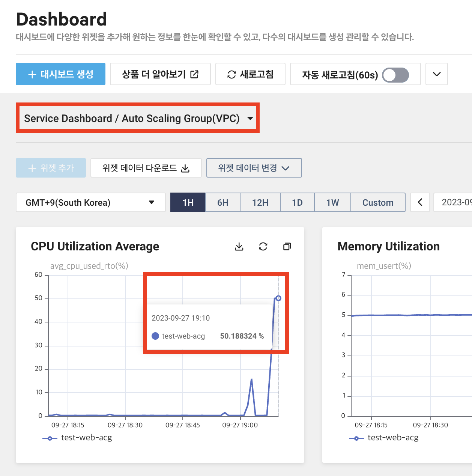The image size is (472, 476).
Task: Open the GMT+9(South Korea) timezone dropdown
Action: pos(90,202)
